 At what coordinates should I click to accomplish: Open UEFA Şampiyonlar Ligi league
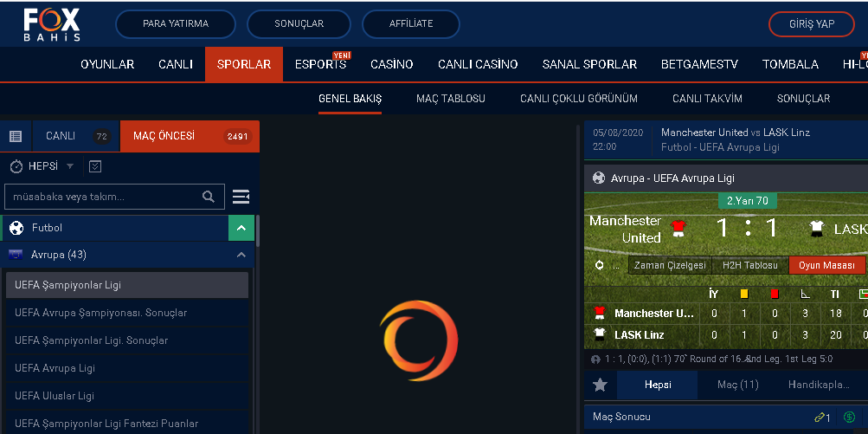(x=127, y=285)
